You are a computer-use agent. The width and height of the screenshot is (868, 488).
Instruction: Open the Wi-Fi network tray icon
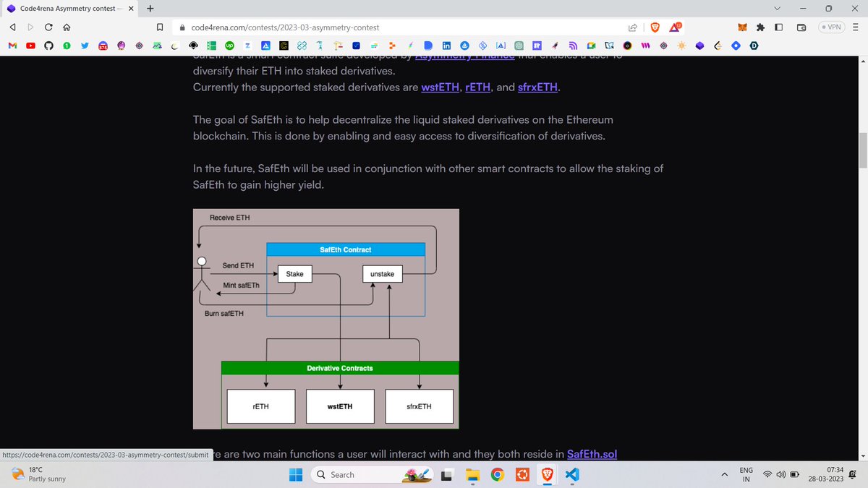pos(767,475)
